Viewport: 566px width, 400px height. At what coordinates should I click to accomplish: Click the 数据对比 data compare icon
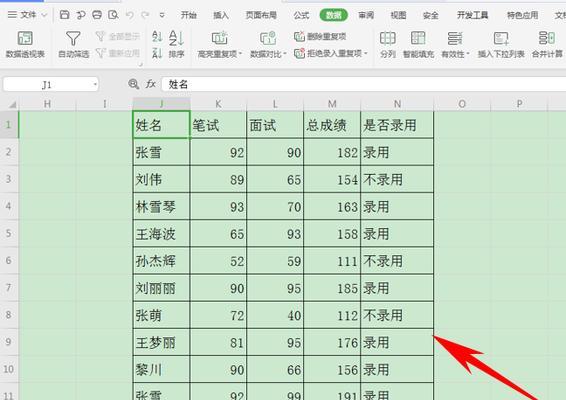pos(268,38)
